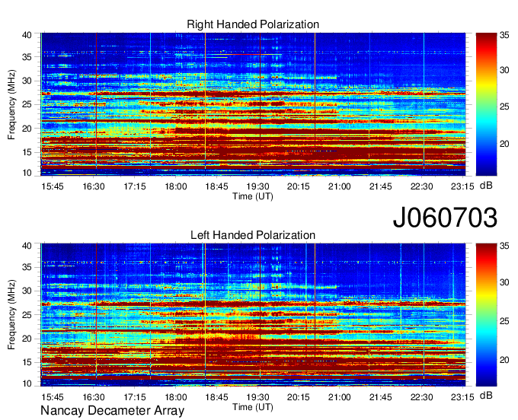Click the top plot's 'Frequency (MHz)' axis label
The width and height of the screenshot is (518, 420).
point(11,104)
